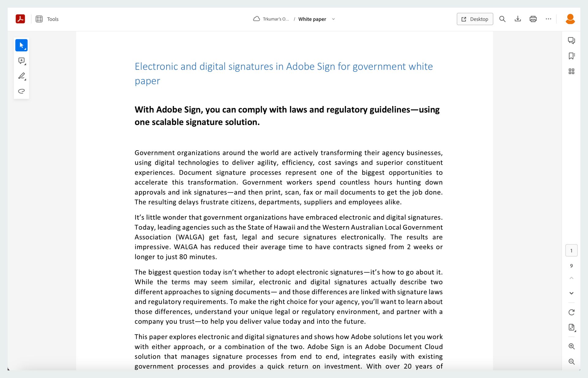This screenshot has width=588, height=378.
Task: Click the print document icon
Action: point(533,19)
